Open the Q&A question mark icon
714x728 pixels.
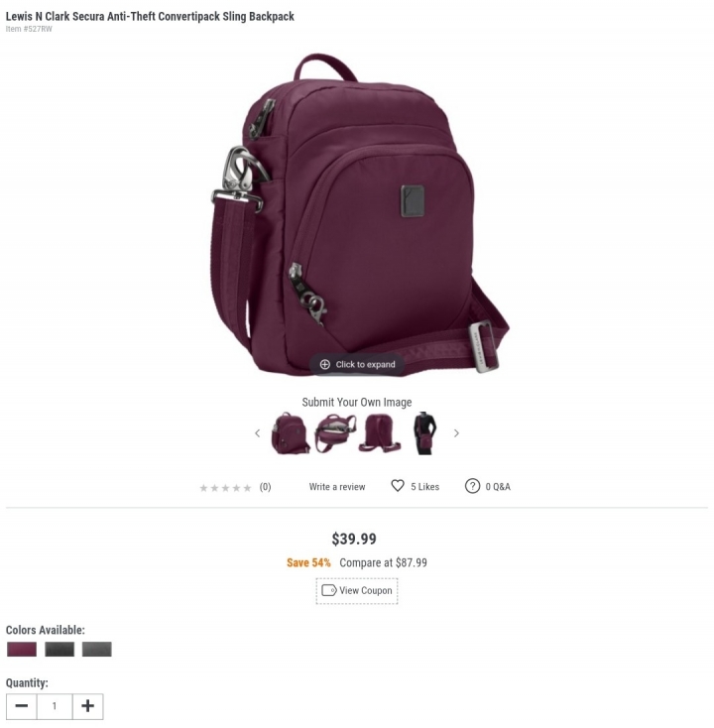point(472,486)
